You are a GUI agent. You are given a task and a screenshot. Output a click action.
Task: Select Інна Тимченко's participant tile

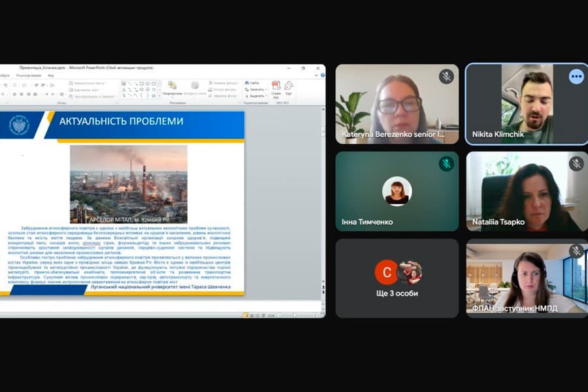click(397, 191)
